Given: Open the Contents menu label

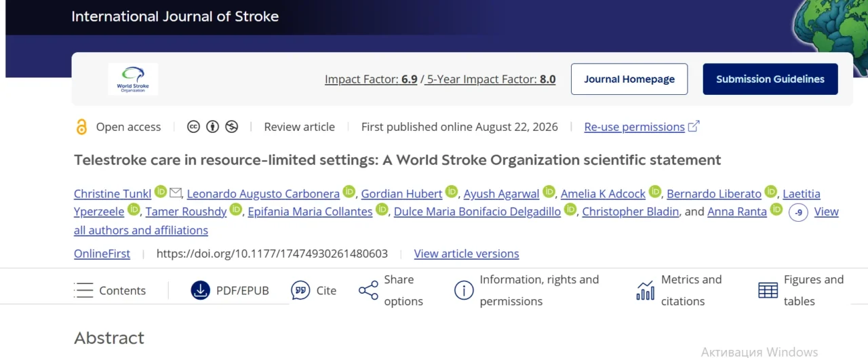Looking at the screenshot, I should [123, 290].
